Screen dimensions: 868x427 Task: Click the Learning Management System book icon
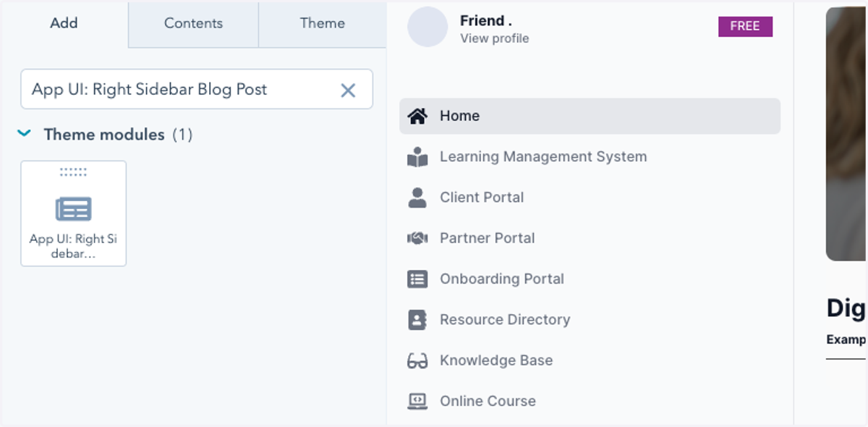417,157
